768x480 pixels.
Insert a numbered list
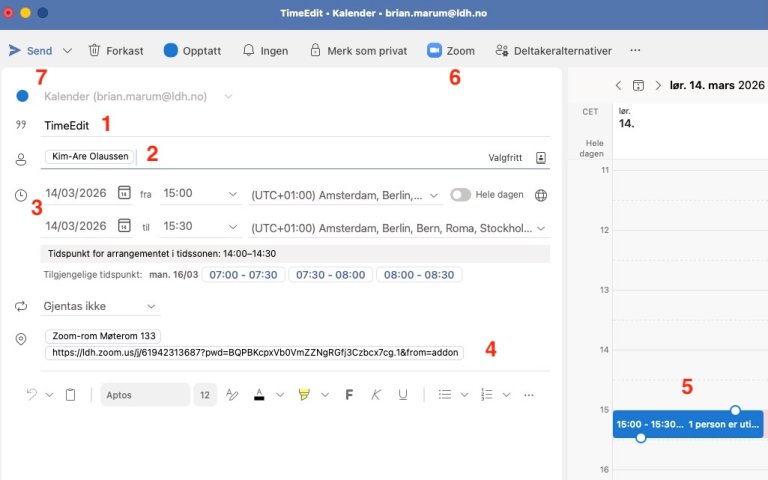point(486,395)
